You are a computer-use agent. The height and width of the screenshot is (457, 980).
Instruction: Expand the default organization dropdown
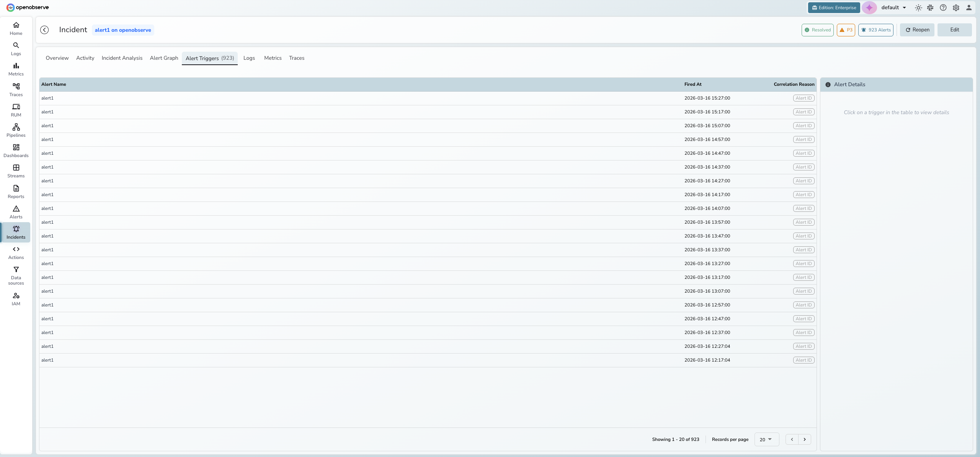click(x=894, y=8)
